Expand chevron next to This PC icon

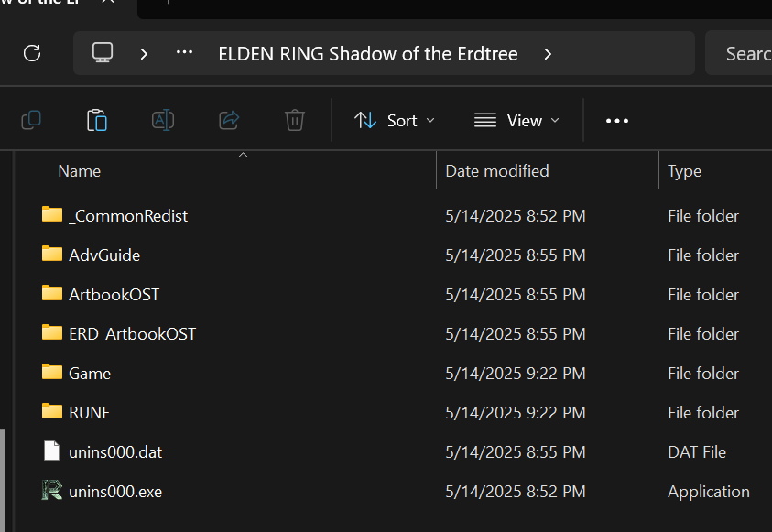click(x=144, y=54)
